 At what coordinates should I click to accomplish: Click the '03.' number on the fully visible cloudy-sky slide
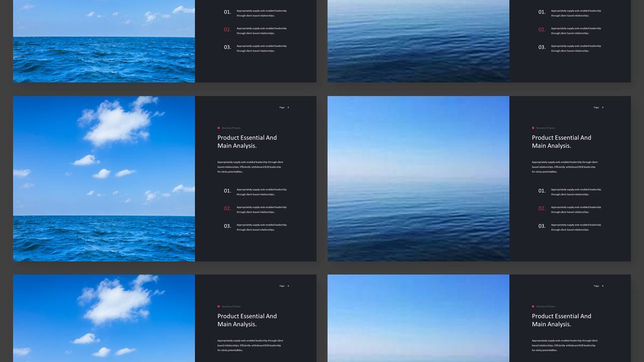(x=227, y=226)
